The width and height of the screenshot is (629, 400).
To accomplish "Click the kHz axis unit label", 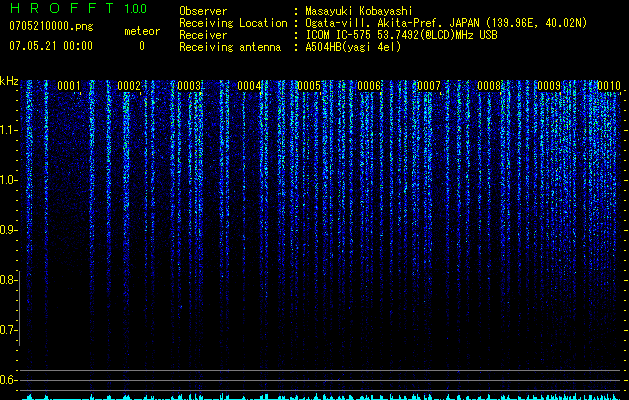I will point(9,81).
